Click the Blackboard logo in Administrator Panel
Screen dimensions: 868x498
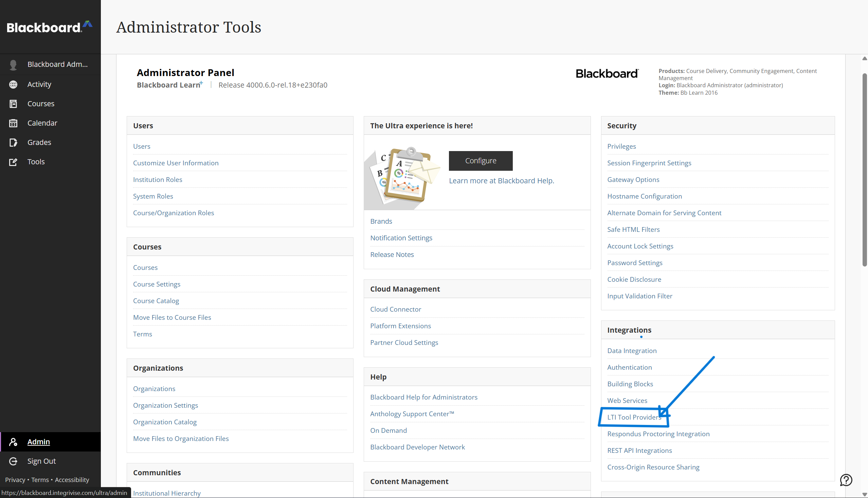(607, 74)
